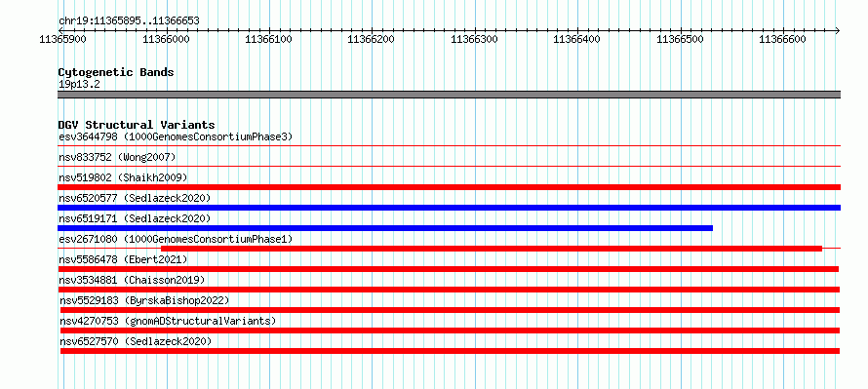Click the ruler's right arrowhead
Image resolution: width=868 pixels, height=389 pixels.
[x=838, y=30]
